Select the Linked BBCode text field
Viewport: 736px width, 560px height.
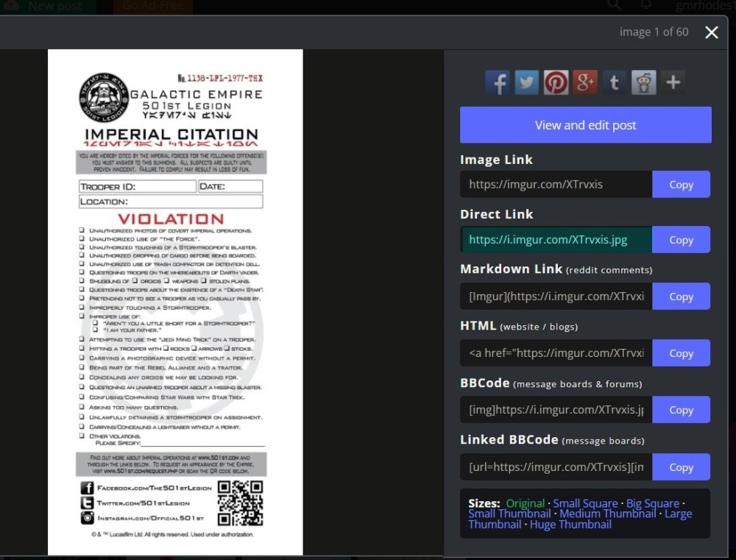click(x=556, y=467)
